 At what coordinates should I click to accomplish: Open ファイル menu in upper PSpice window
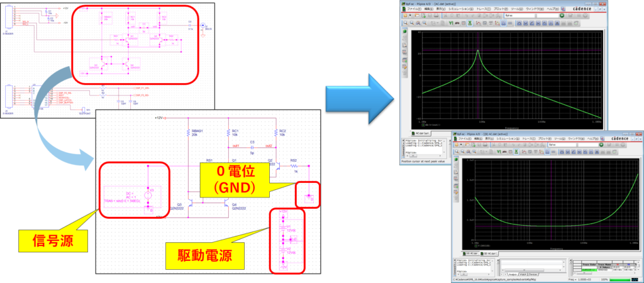click(x=414, y=9)
